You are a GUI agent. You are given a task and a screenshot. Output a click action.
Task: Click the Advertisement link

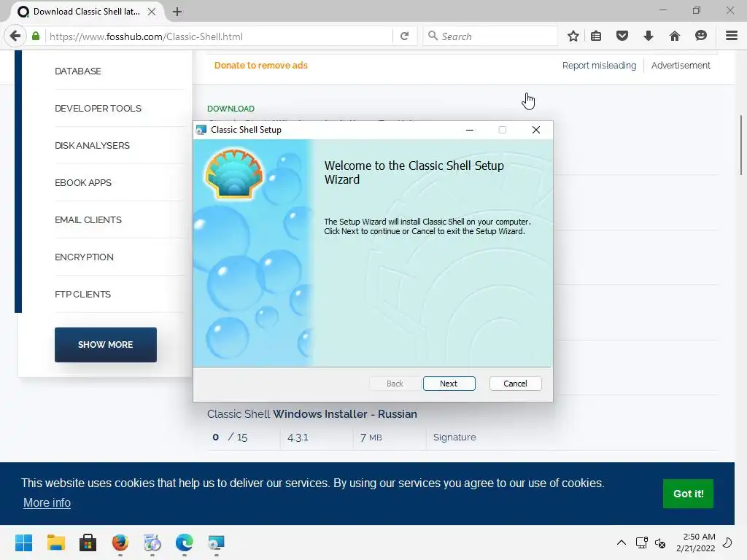tap(681, 66)
